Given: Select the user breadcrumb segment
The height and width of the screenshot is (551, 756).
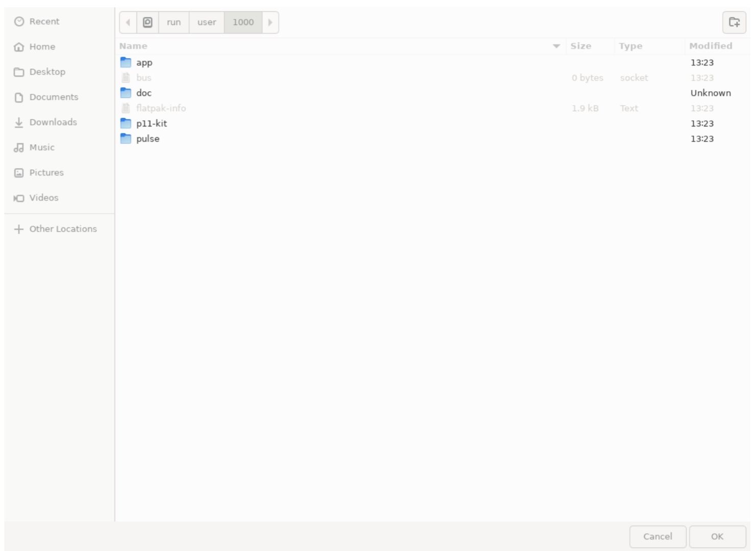Looking at the screenshot, I should pyautogui.click(x=206, y=22).
